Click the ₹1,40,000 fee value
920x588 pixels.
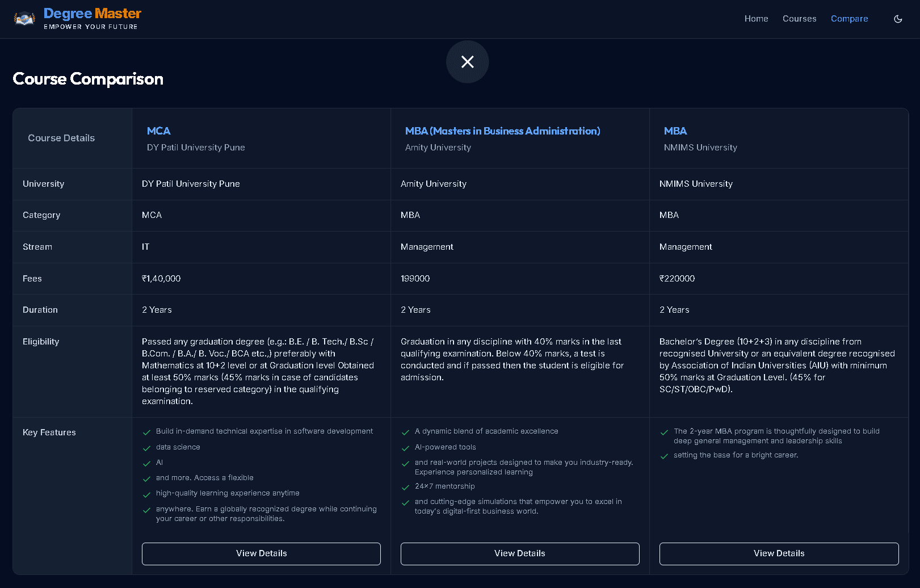(x=161, y=279)
